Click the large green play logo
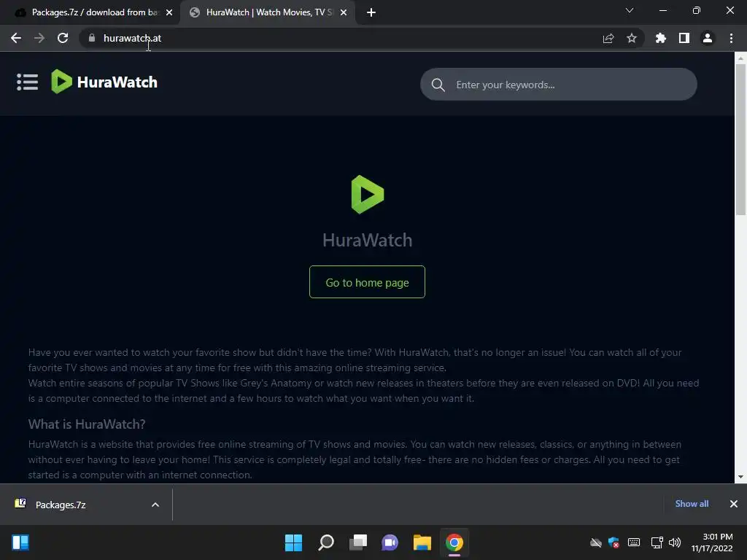 (368, 194)
